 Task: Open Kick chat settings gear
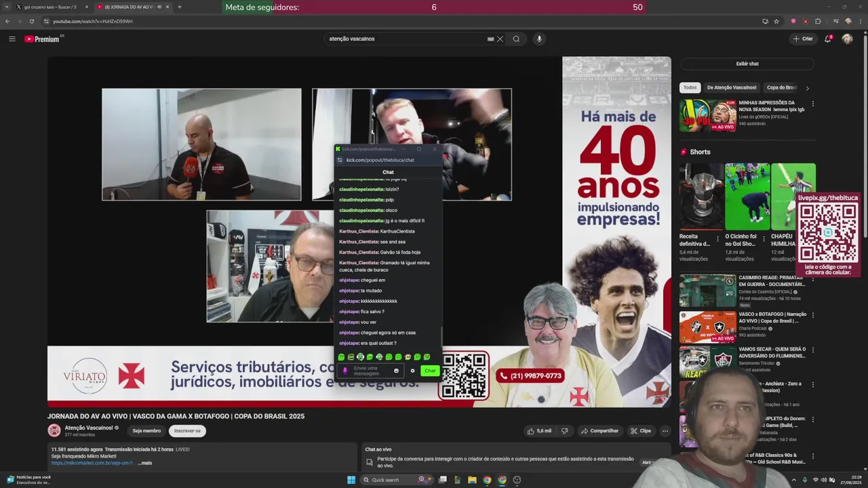point(412,371)
